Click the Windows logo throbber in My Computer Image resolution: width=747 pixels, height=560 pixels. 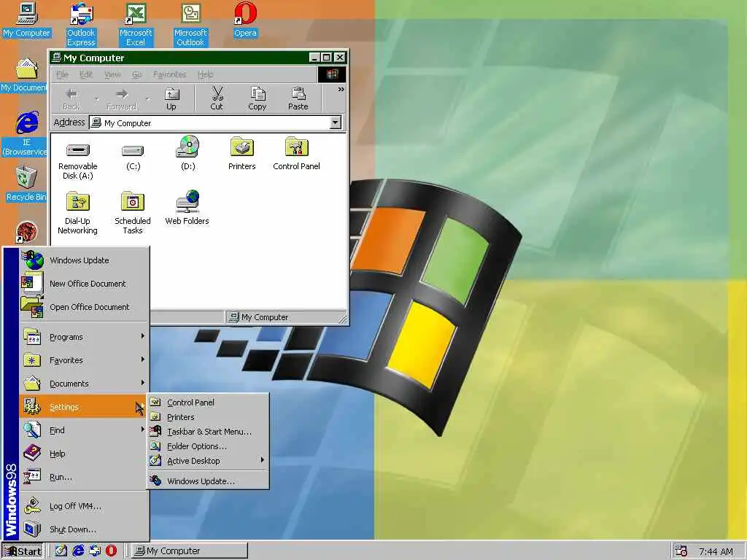(332, 74)
